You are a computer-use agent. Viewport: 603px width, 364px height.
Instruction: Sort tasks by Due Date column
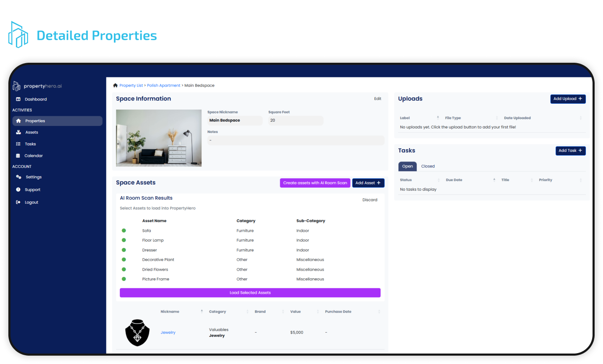click(454, 180)
